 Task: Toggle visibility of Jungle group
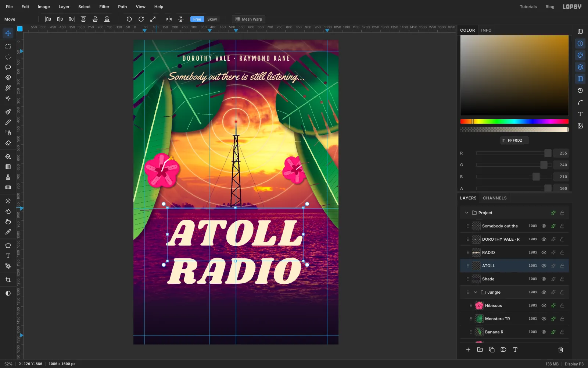[x=544, y=292]
